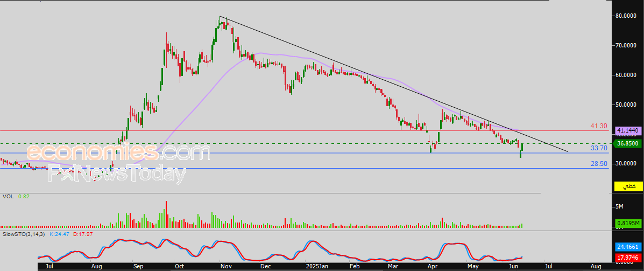Screen dimensions: 644x271
Task: Click the yellow "خطي" chart type tag
Action: click(x=628, y=186)
